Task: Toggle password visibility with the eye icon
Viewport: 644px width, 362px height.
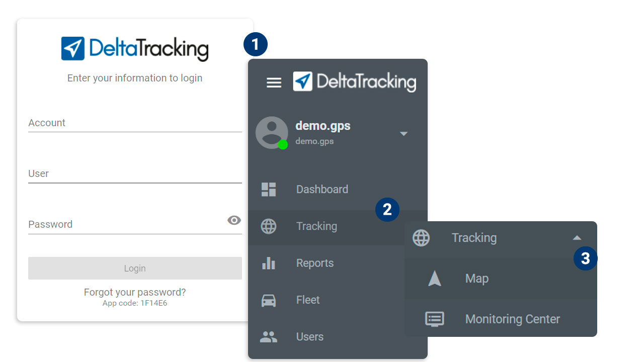Action: (x=233, y=220)
